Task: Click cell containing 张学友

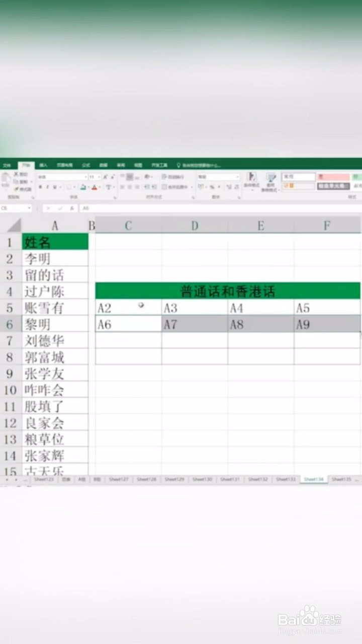Action: click(x=55, y=373)
